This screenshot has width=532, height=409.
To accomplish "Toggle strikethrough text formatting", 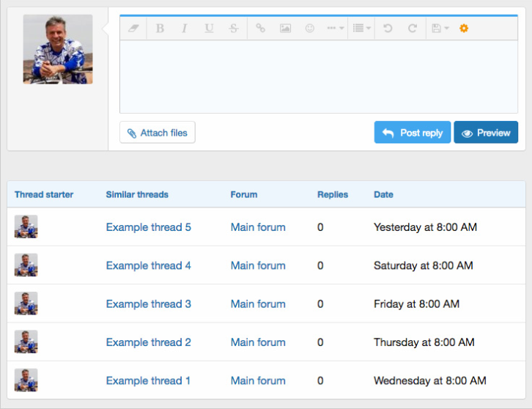I will (233, 29).
